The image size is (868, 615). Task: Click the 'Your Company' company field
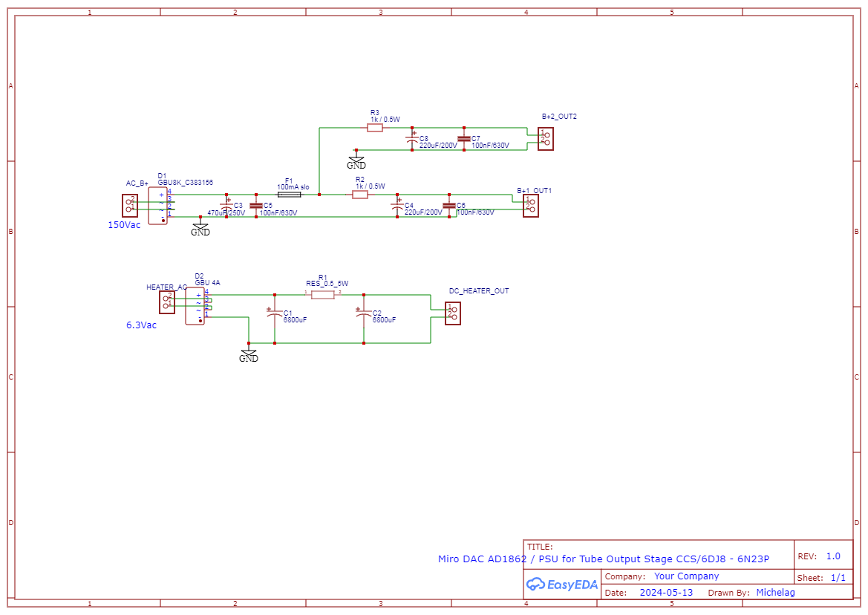686,576
